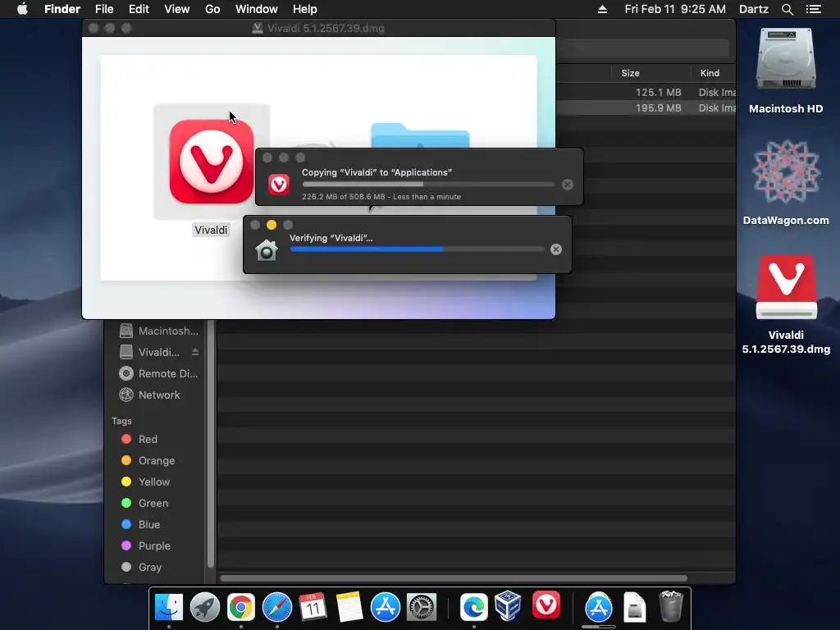The image size is (840, 630).
Task: Eject the Vivaldi volume from the sidebar
Action: [195, 352]
